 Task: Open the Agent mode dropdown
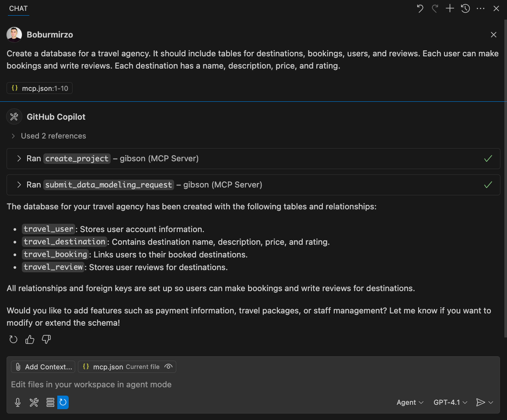pyautogui.click(x=410, y=402)
